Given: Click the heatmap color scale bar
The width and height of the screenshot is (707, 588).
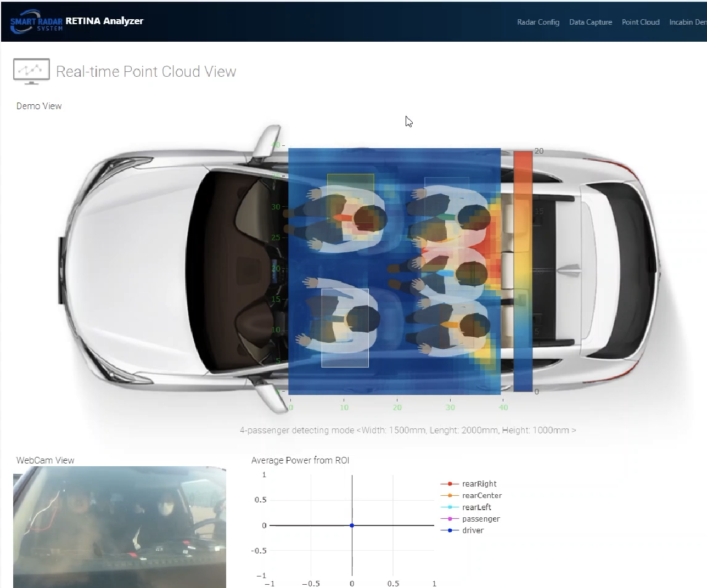Looking at the screenshot, I should (523, 271).
